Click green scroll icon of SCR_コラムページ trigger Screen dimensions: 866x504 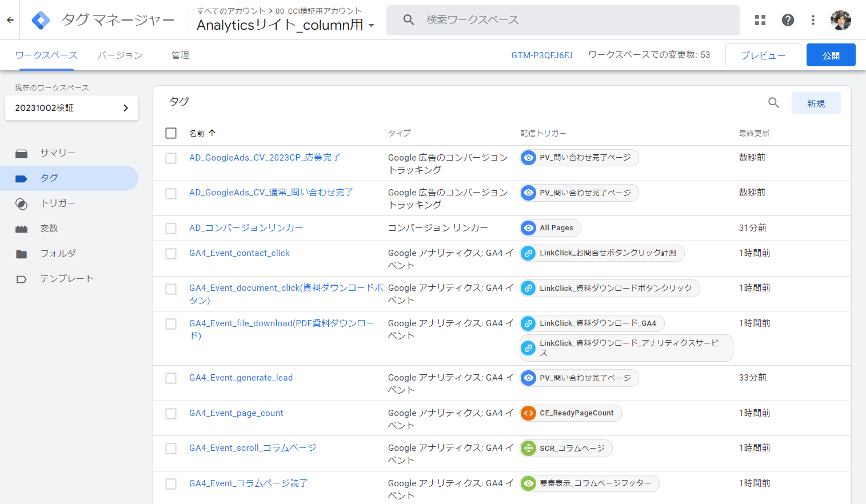click(x=529, y=449)
